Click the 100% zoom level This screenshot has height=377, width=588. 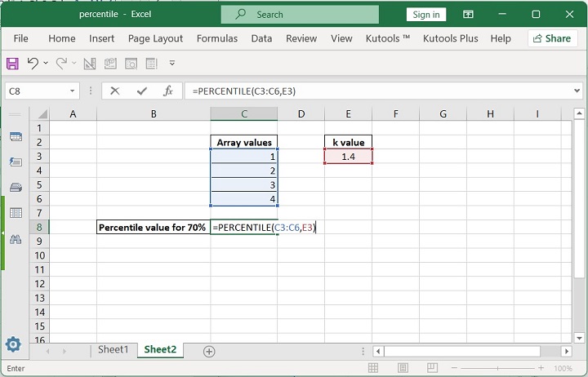[563, 368]
